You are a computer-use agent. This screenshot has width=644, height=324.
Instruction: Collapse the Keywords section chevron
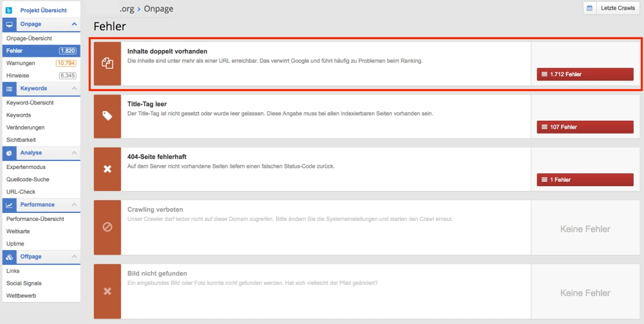pos(74,89)
